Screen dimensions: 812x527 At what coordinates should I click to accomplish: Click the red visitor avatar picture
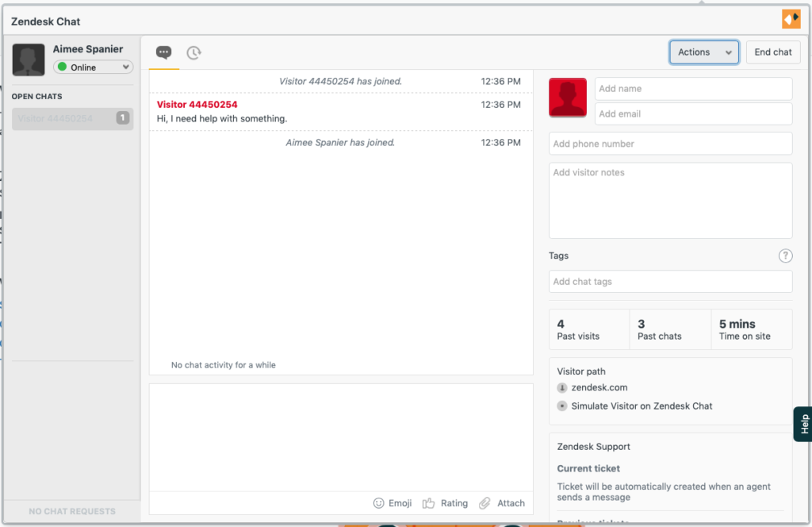click(568, 97)
